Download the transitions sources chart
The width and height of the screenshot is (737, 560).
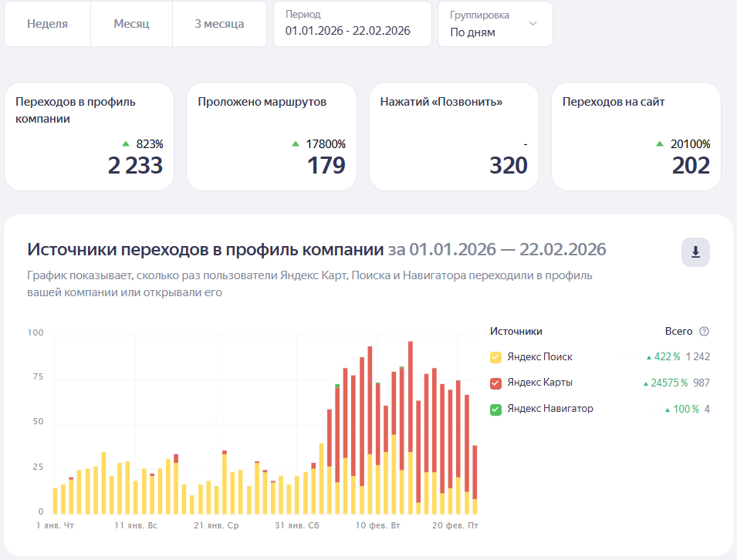[695, 252]
